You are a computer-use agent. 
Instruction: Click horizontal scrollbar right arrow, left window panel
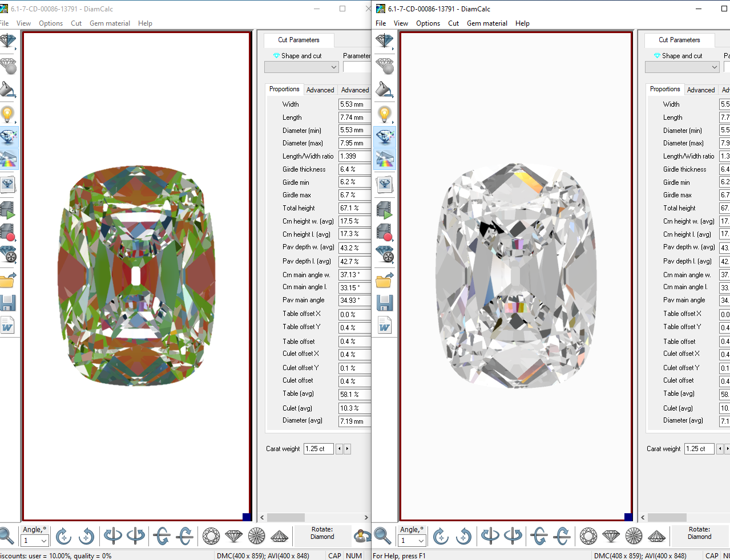[x=366, y=518]
